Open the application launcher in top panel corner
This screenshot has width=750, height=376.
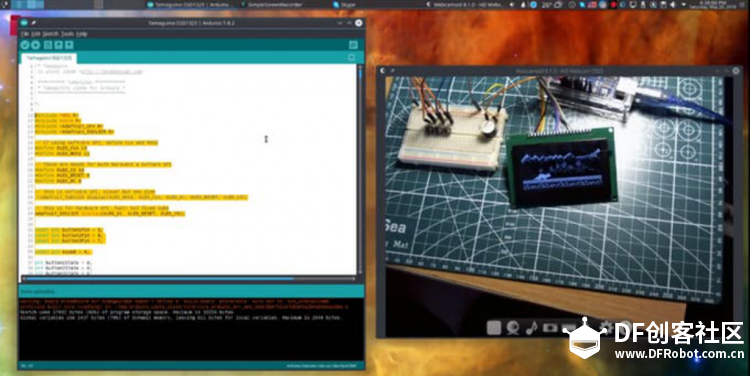pos(5,4)
